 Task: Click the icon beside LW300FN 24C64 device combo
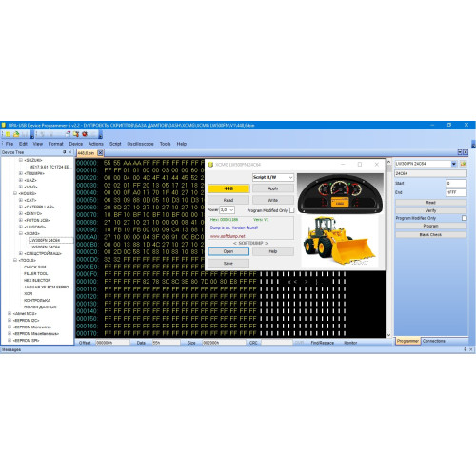464,164
